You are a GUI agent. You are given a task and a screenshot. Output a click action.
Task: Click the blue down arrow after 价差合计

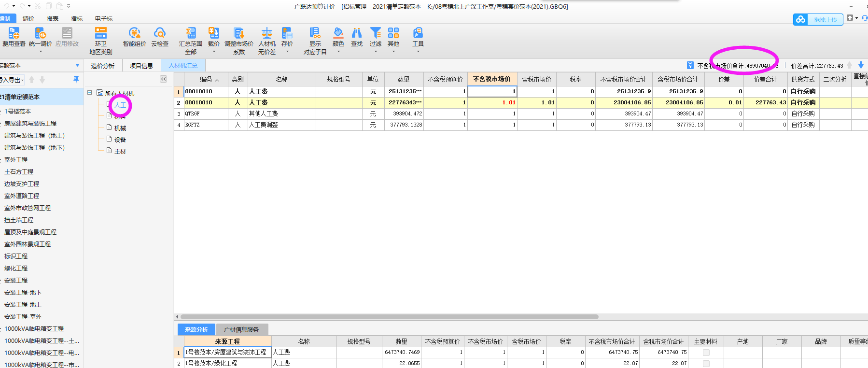coord(861,65)
